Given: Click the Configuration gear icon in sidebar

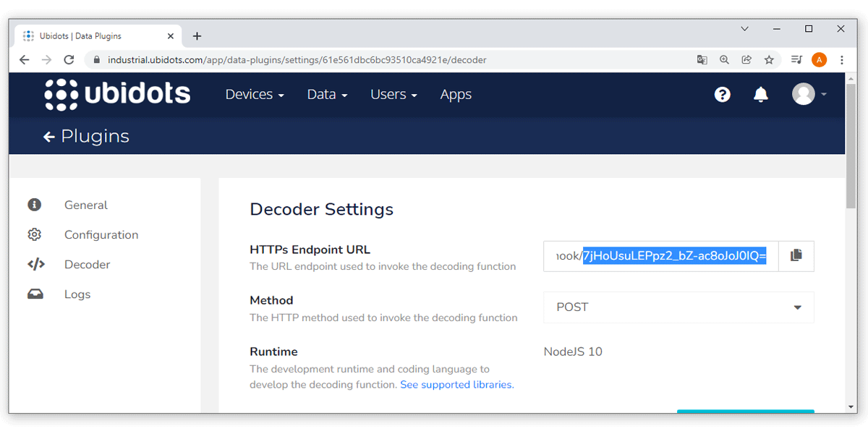Looking at the screenshot, I should 34,234.
